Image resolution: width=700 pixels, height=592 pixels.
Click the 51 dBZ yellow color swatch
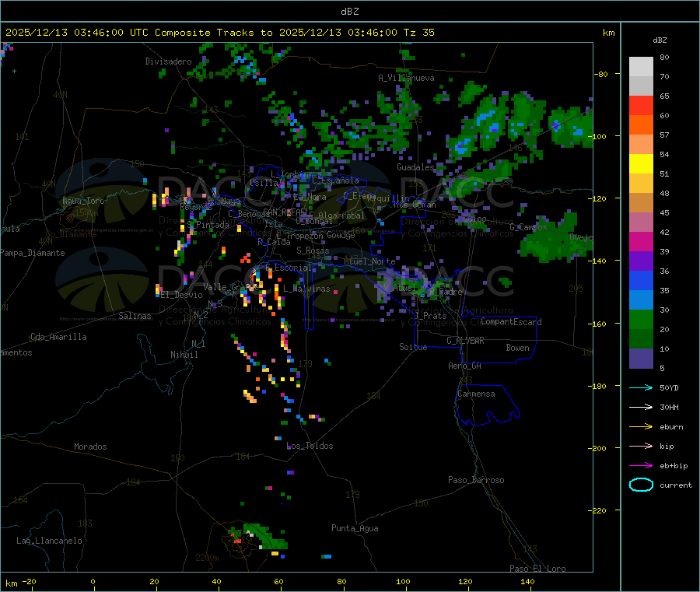(641, 164)
